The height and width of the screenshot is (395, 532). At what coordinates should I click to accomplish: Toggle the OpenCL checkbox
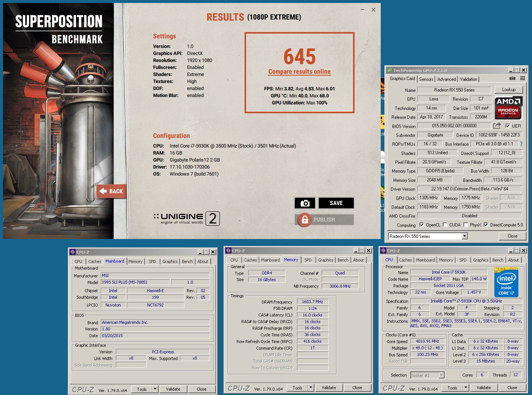tap(422, 225)
